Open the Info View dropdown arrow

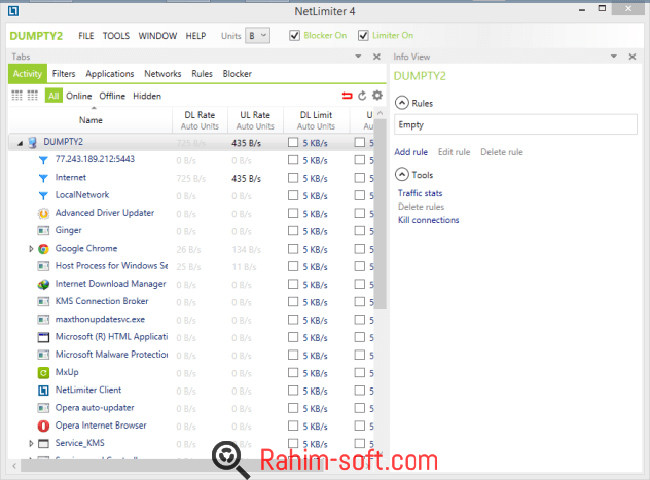click(x=614, y=56)
